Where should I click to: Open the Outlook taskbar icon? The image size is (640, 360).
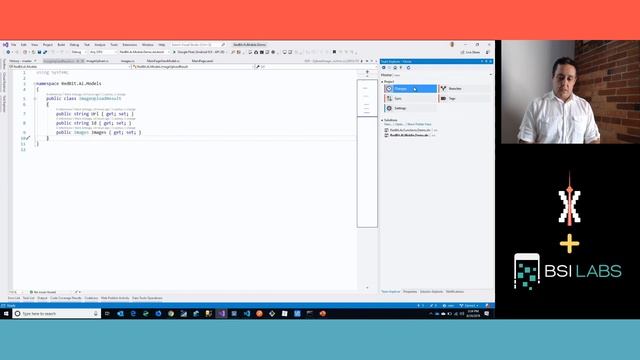pos(120,313)
